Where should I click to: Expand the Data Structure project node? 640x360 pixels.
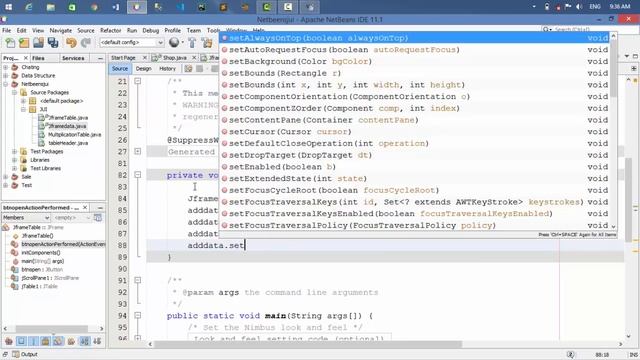tap(6, 76)
